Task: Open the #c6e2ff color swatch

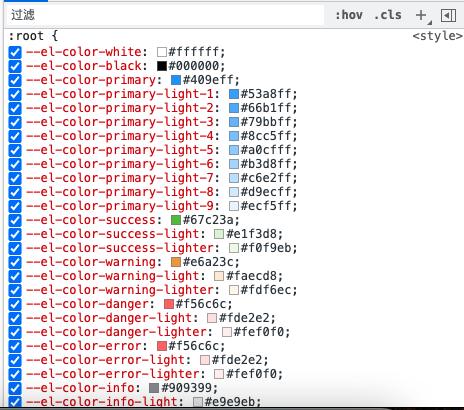Action: (x=234, y=178)
